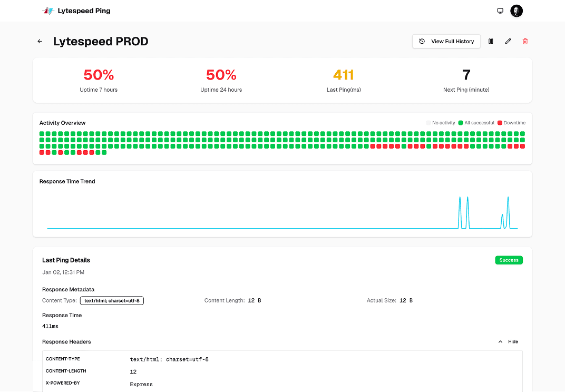The image size is (565, 392).
Task: Open the Last Ping Details section header
Action: pos(66,260)
